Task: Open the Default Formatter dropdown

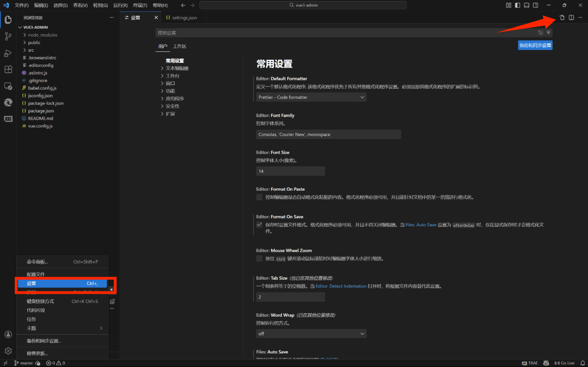Action: click(311, 97)
